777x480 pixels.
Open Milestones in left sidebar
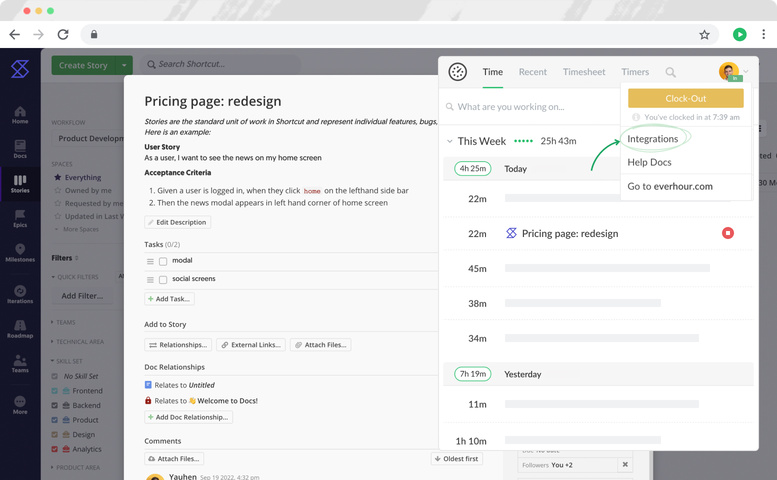20,253
